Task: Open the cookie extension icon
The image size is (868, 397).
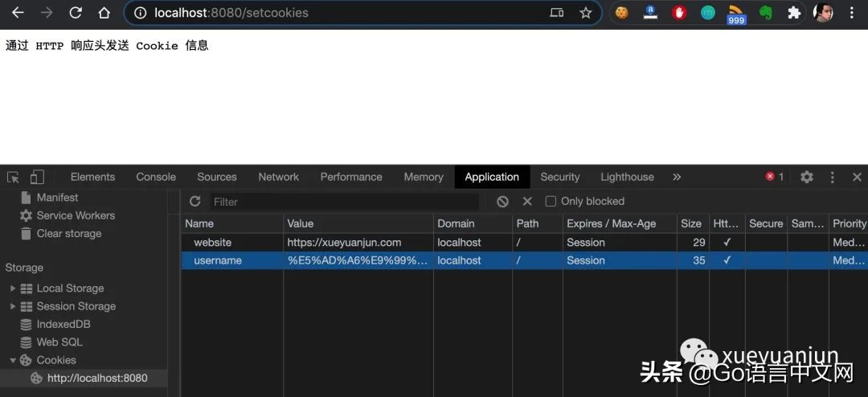Action: [621, 13]
